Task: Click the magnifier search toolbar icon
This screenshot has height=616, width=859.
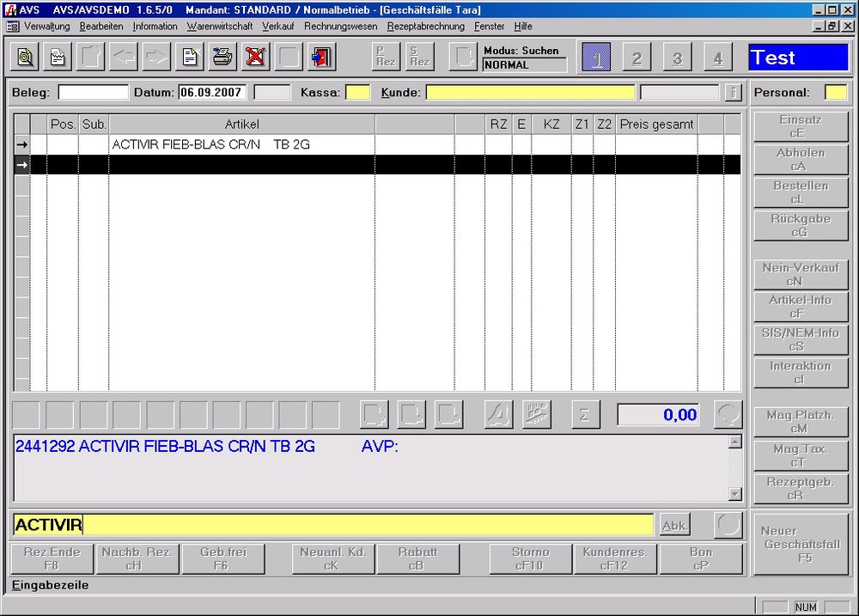Action: [26, 58]
